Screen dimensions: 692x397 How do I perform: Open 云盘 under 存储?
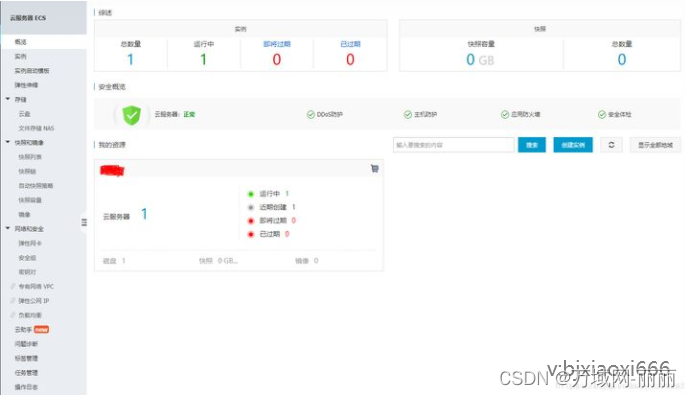[x=24, y=114]
